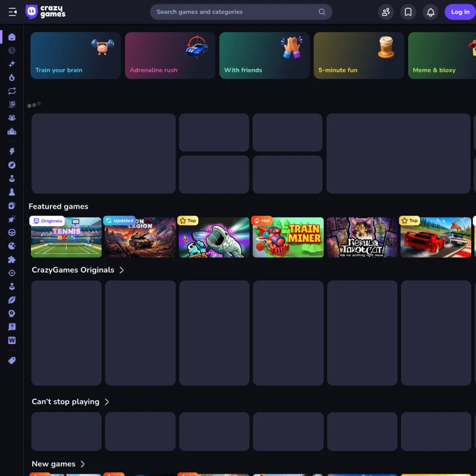Image resolution: width=476 pixels, height=476 pixels.
Task: Select the question mark quiz icon
Action: pos(12,327)
